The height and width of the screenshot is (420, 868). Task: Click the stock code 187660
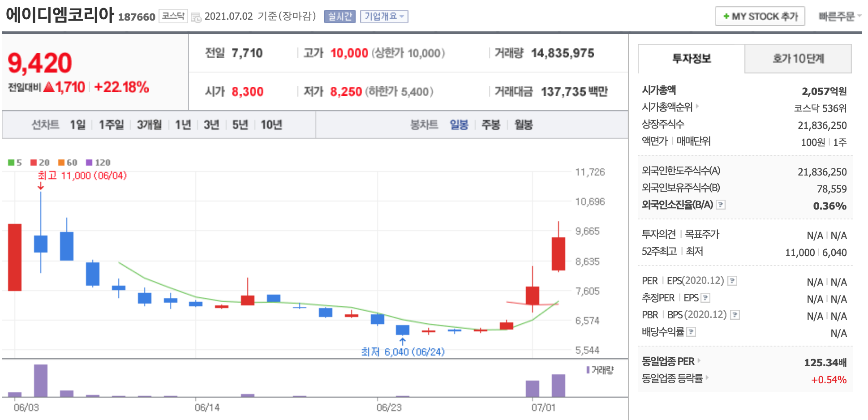pos(137,17)
